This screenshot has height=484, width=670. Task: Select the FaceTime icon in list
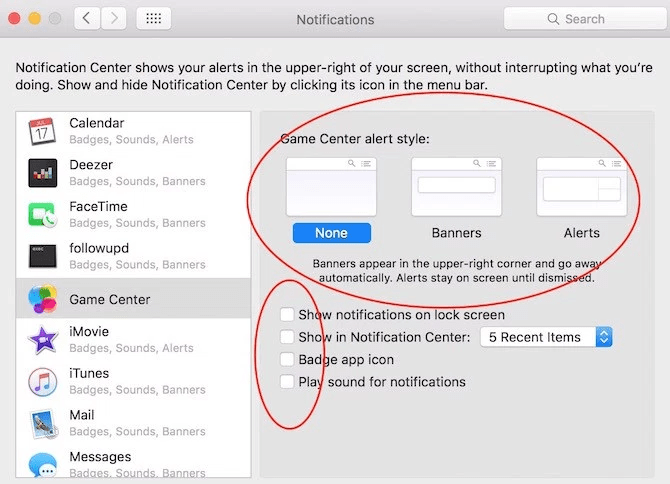click(x=42, y=215)
